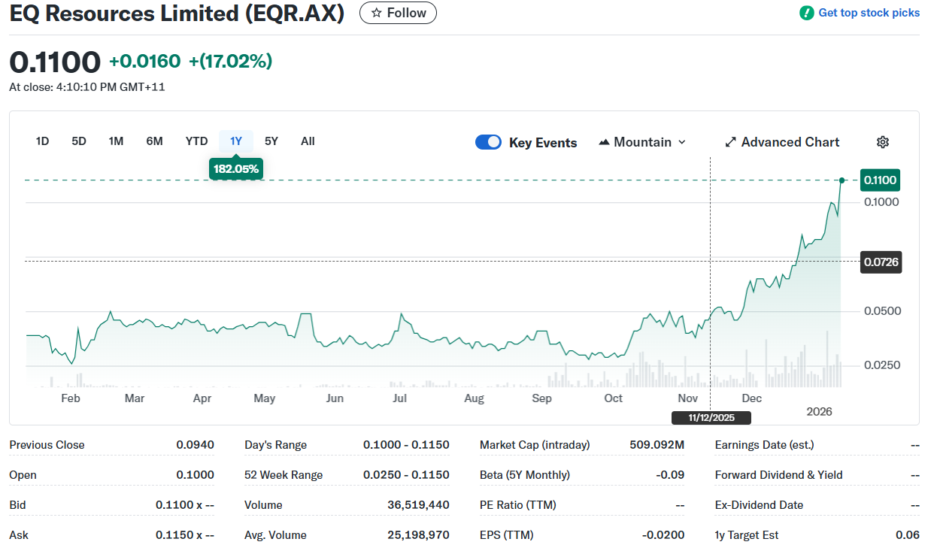Open the Advanced Chart link
The image size is (931, 560).
click(790, 142)
